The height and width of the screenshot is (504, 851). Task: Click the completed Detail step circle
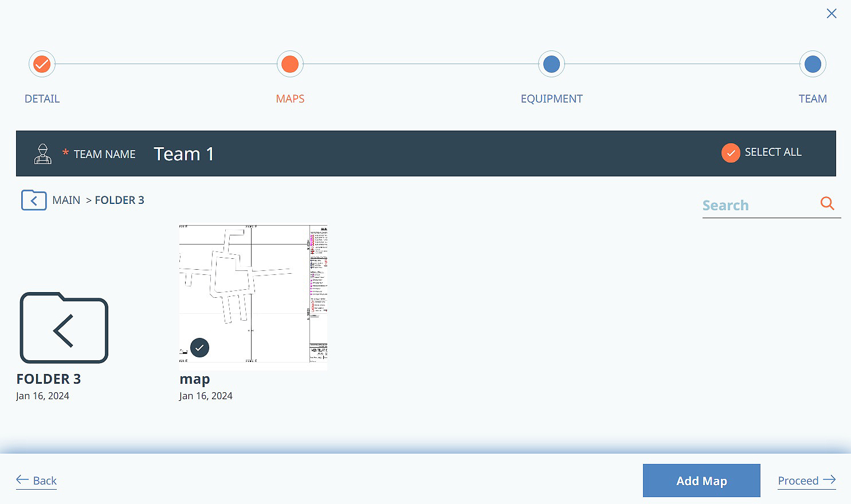point(42,64)
